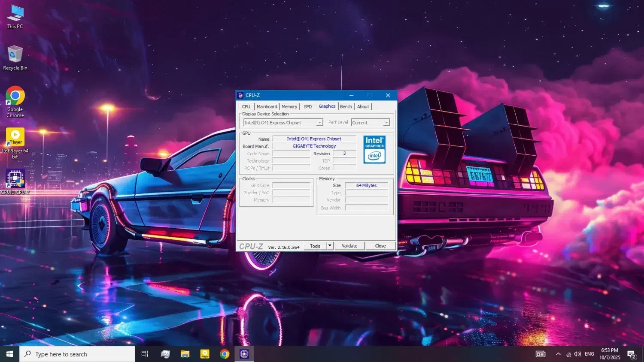Open Task View from the taskbar

[145, 354]
